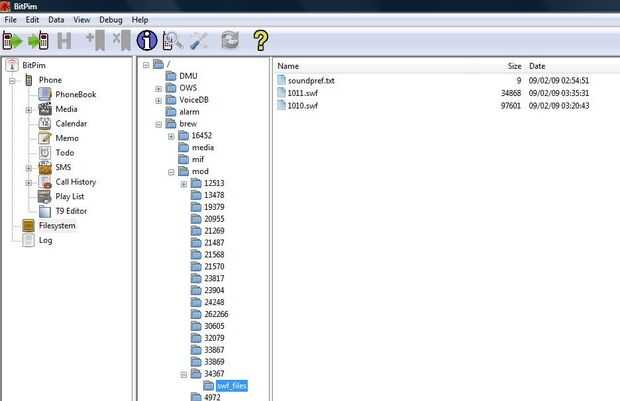Expand the Call History node
620x401 pixels.
(28, 183)
